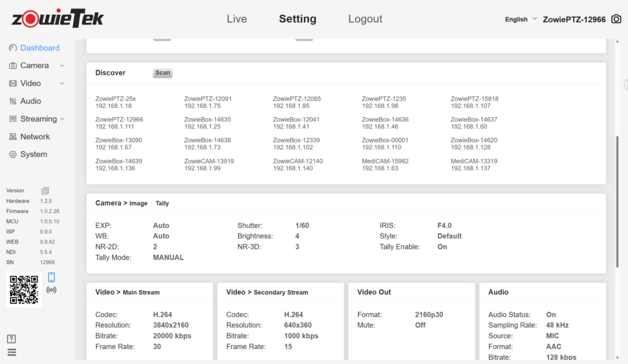This screenshot has width=628, height=364.
Task: Select the Audio mixer icon
Action: pyautogui.click(x=14, y=100)
